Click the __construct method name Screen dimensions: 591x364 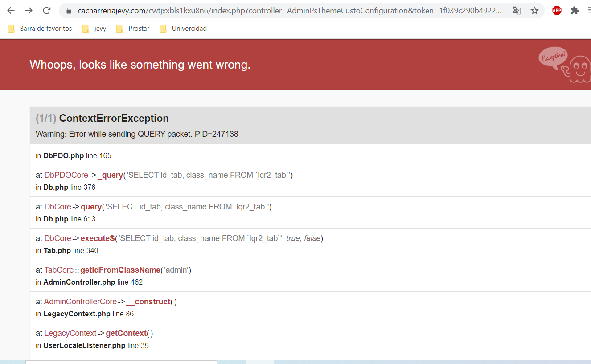coord(148,302)
